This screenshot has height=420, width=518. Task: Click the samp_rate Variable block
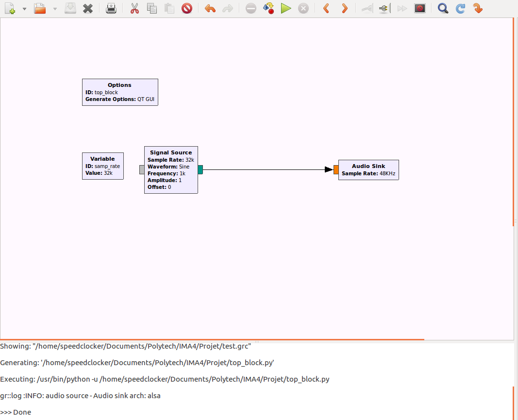tap(102, 166)
